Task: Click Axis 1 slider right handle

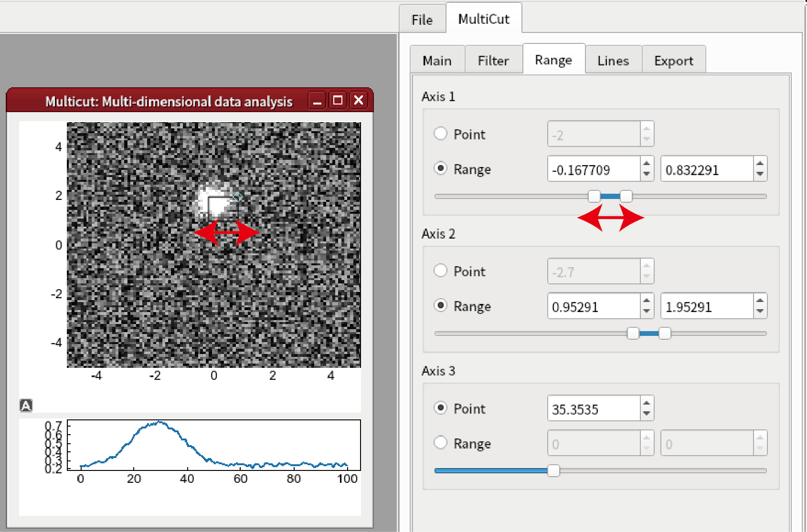Action: tap(626, 196)
